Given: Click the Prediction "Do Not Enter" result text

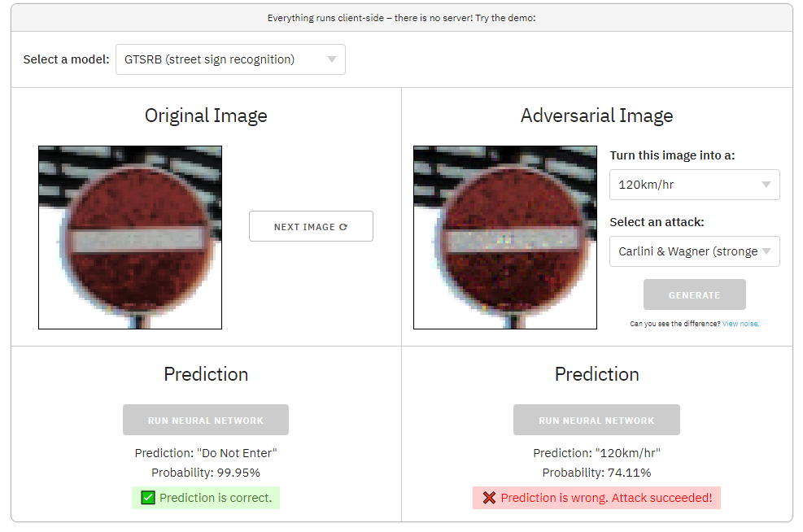Looking at the screenshot, I should coord(206,453).
